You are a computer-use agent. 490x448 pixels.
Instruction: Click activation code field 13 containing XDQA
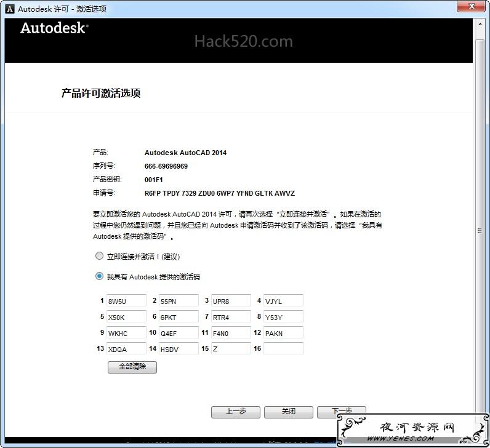click(x=126, y=348)
